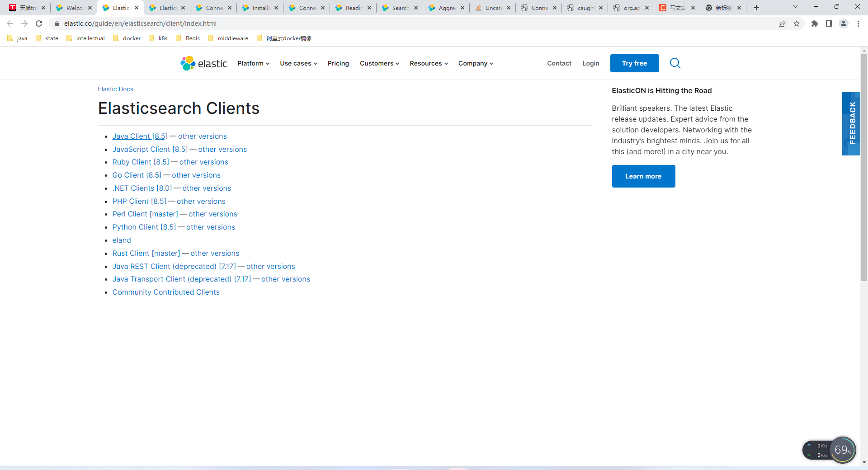This screenshot has width=868, height=470.
Task: Click the browser forward arrow
Action: coord(24,23)
